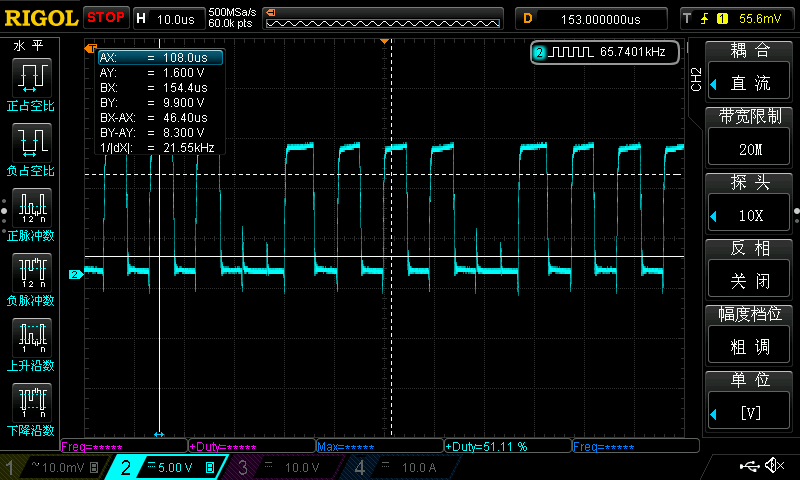The height and width of the screenshot is (480, 800).
Task: Toggle the speaker sound icon
Action: point(774,466)
